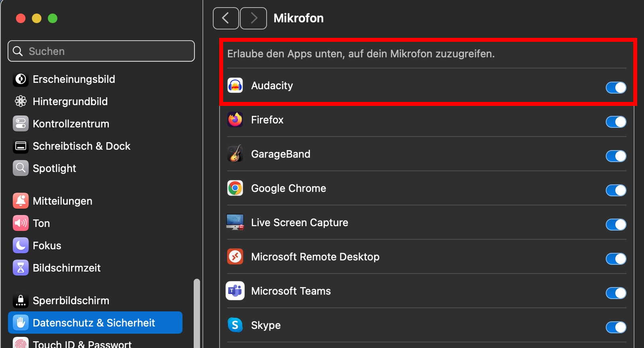Click the Fokus moon icon

click(x=21, y=246)
